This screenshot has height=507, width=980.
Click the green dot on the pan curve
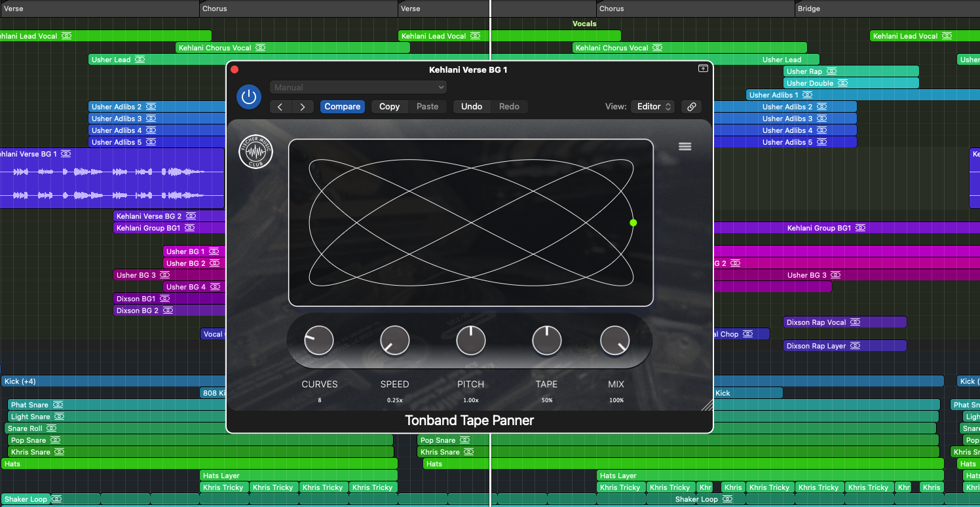pyautogui.click(x=633, y=223)
